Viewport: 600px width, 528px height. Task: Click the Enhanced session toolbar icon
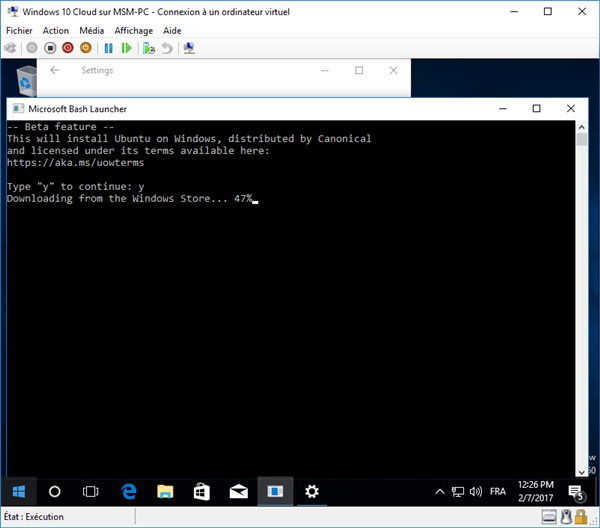point(190,47)
